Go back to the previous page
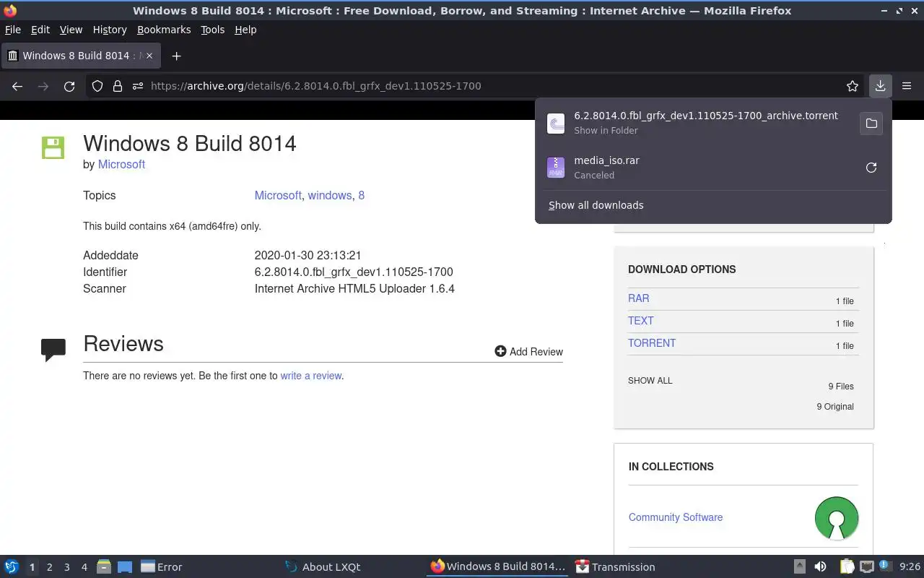This screenshot has height=578, width=924. (17, 86)
